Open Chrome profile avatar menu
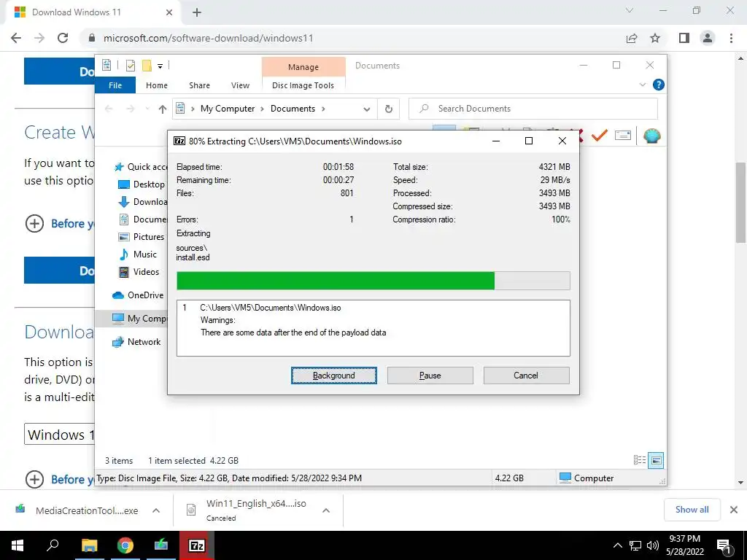 click(x=708, y=38)
